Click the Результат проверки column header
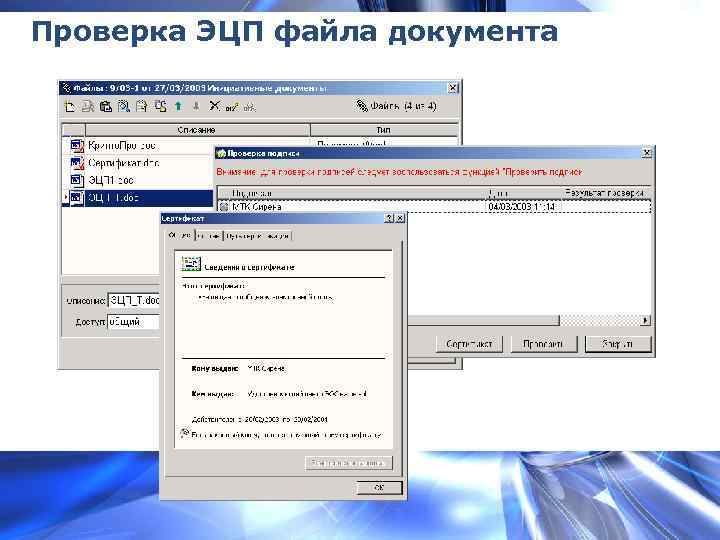The image size is (720, 540). pos(604,193)
